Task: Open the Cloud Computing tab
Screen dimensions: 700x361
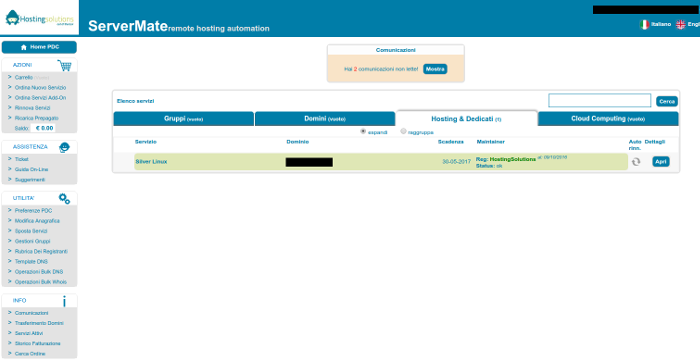Action: [608, 119]
